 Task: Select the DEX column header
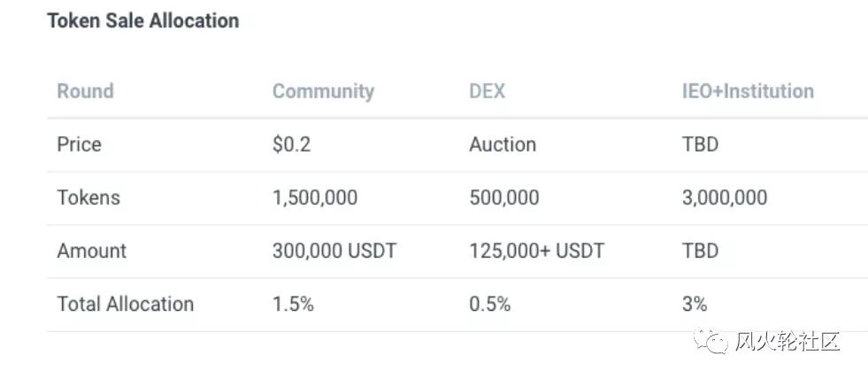[x=487, y=91]
